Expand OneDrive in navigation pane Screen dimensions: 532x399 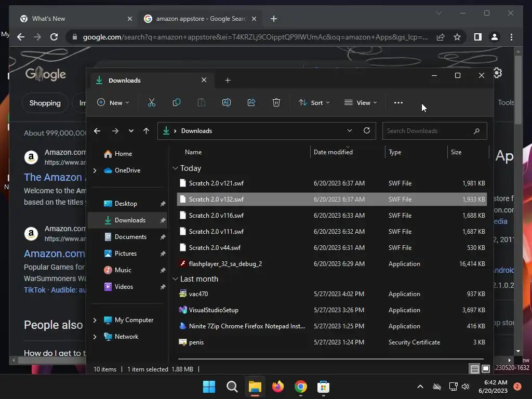tap(95, 170)
